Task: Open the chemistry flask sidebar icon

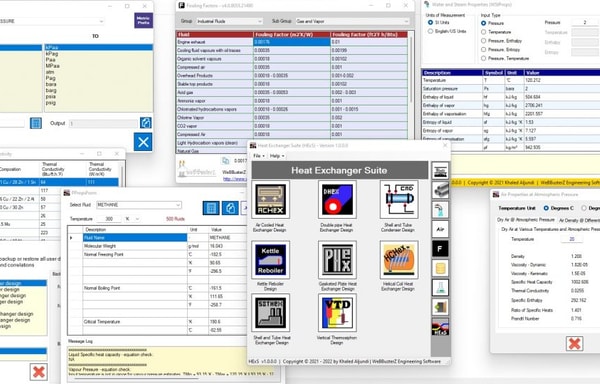Action: coord(440,288)
